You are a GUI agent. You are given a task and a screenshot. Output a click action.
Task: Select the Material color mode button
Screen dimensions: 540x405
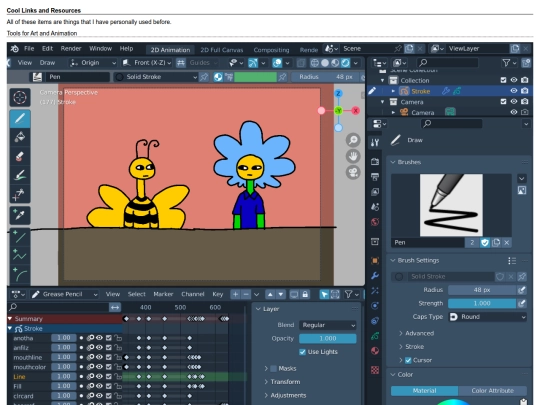coord(424,391)
